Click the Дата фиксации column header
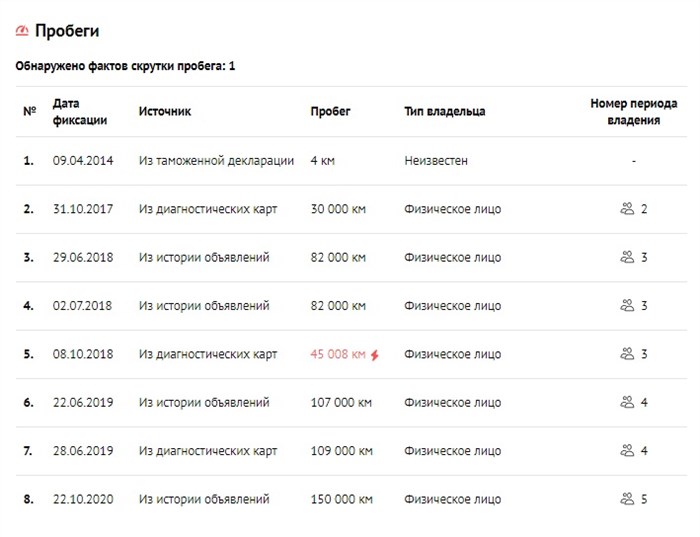This screenshot has height=537, width=700. (x=79, y=111)
